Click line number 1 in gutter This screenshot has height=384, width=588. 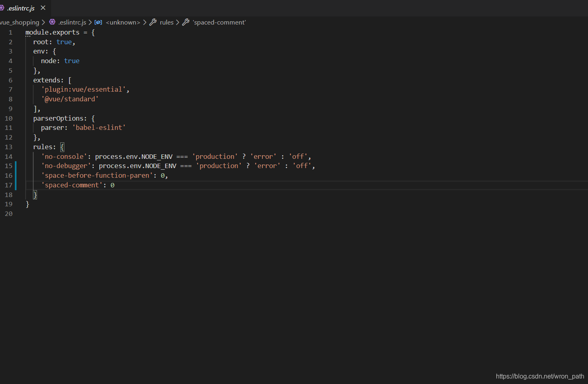pos(10,33)
